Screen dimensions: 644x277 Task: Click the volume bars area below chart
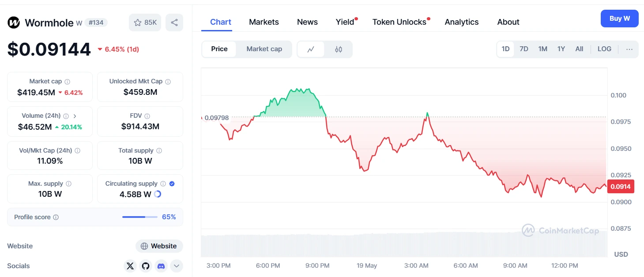point(404,244)
